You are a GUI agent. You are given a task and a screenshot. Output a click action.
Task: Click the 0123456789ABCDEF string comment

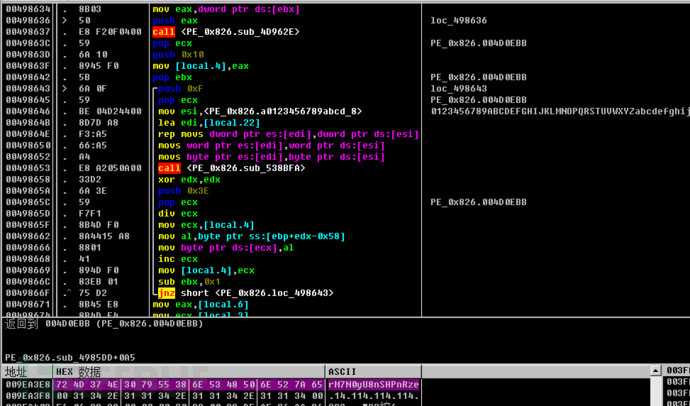click(560, 111)
